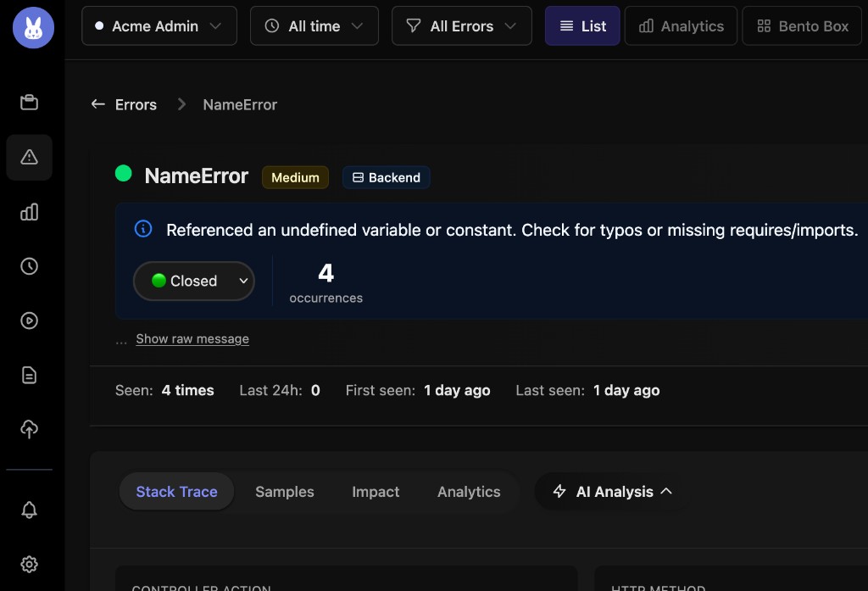Click the Seen: 4 times value

[x=187, y=391]
